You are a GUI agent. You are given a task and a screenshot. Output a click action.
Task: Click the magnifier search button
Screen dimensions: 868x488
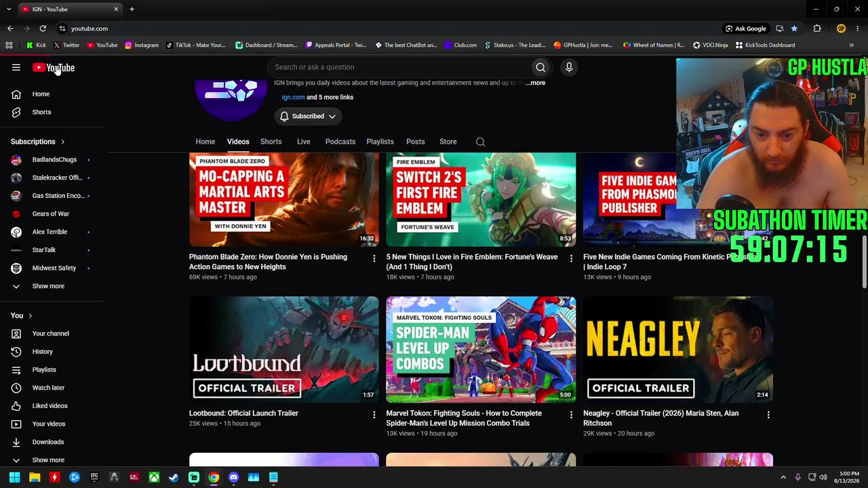click(x=540, y=67)
